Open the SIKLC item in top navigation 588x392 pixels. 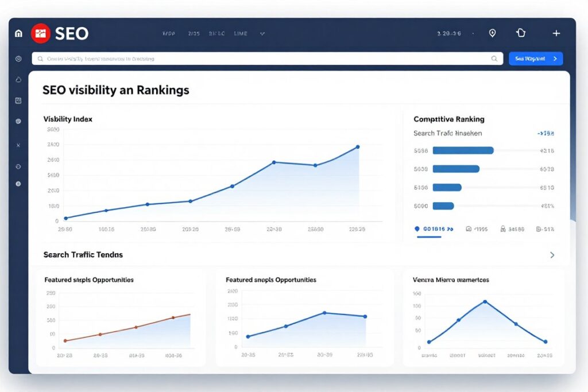tap(216, 33)
